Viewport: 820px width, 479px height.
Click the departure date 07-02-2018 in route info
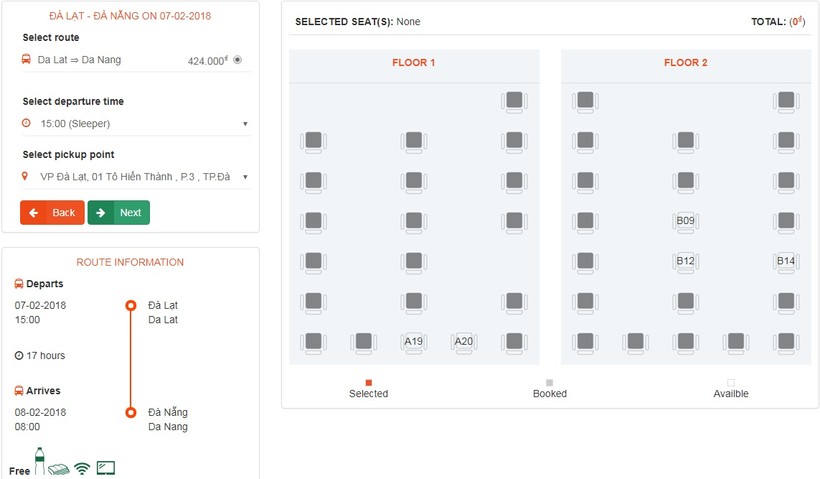coord(40,305)
